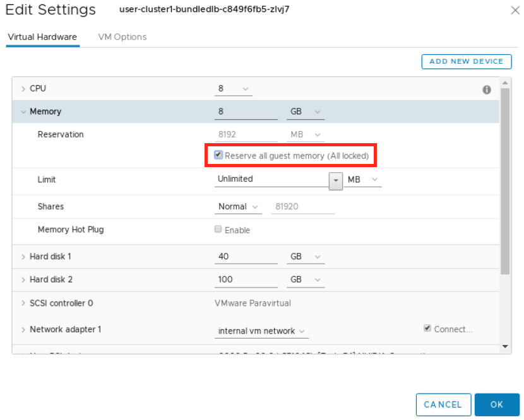Viewport: 524px width, 420px height.
Task: Expand Network adapter 1 row
Action: tap(23, 330)
